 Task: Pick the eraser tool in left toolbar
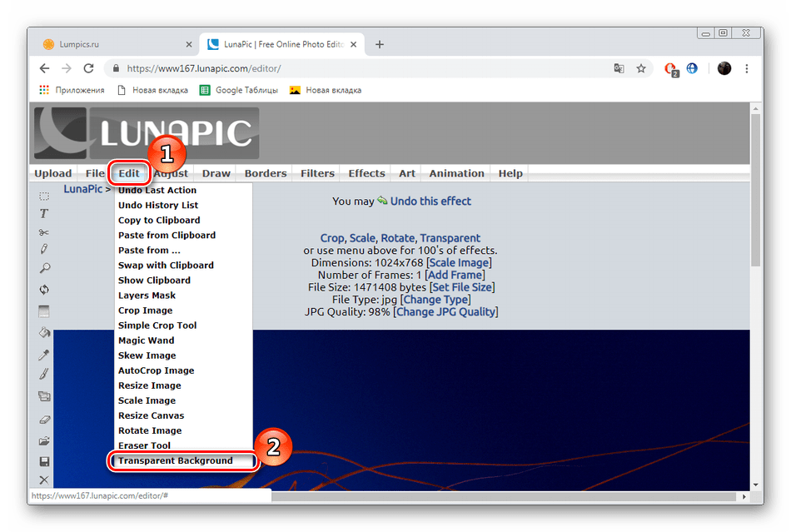44,419
